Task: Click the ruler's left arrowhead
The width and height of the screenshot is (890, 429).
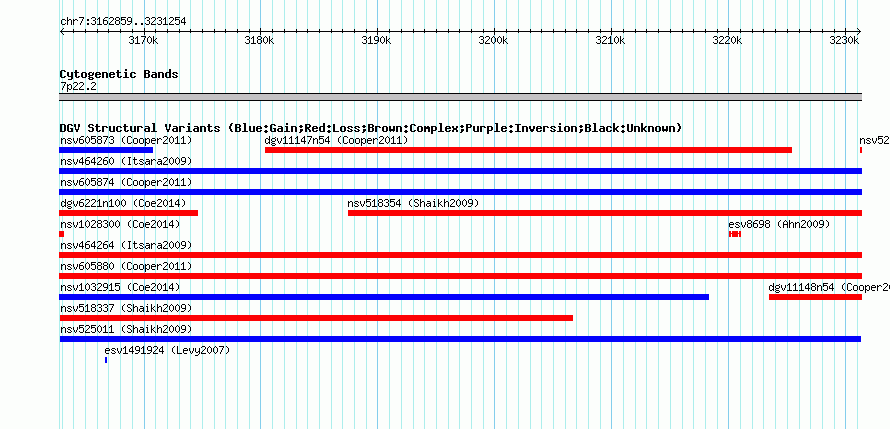Action: tap(62, 31)
